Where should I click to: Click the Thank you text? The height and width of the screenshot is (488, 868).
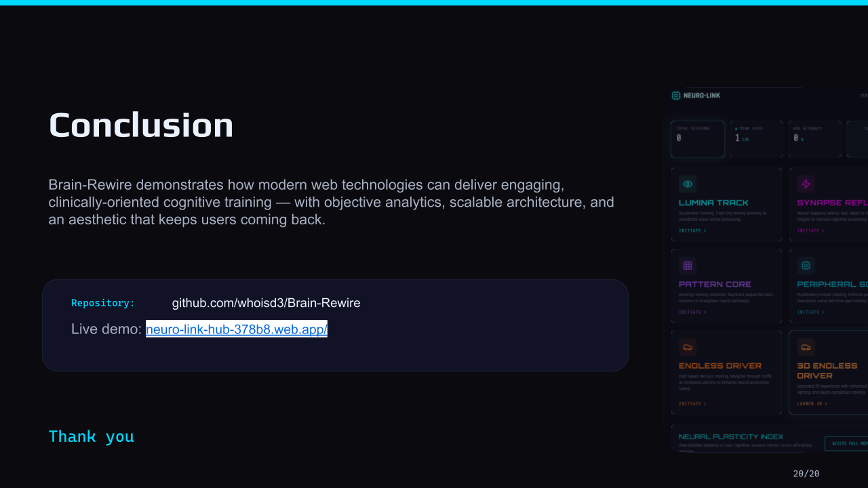(x=92, y=436)
